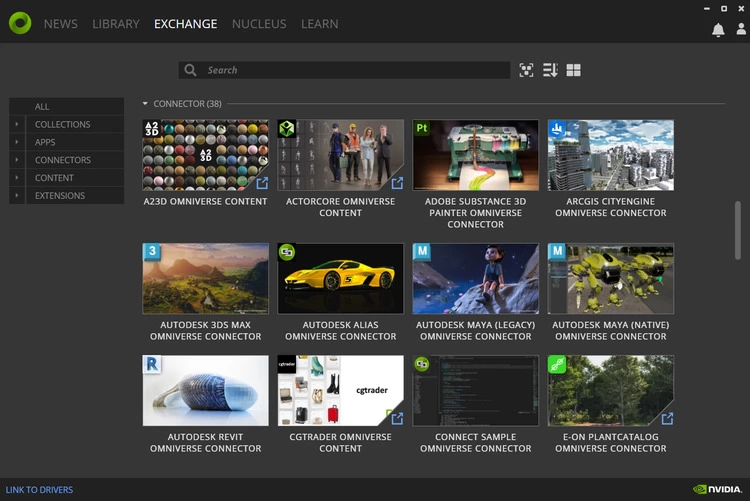
Task: Select ALL in the category sidebar
Action: 42,107
